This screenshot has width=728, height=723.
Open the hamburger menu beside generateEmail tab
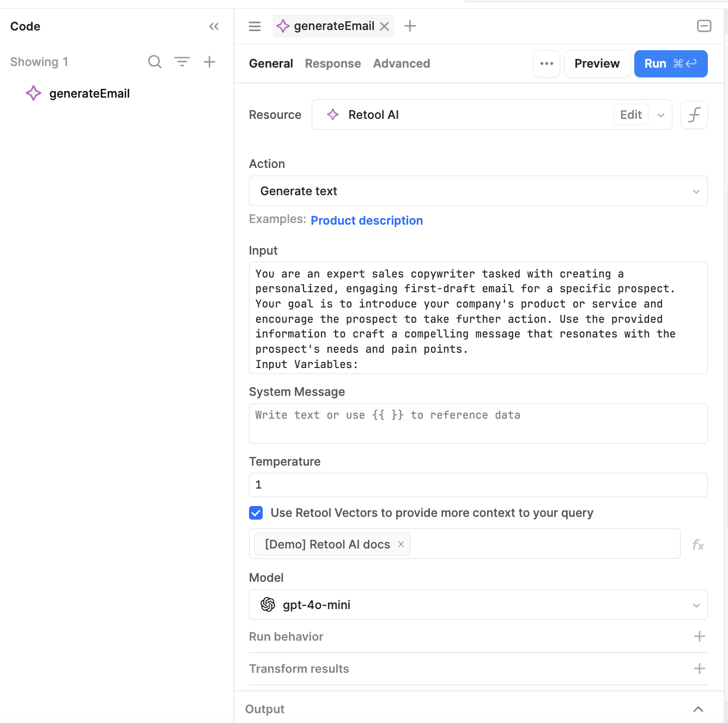coord(254,26)
